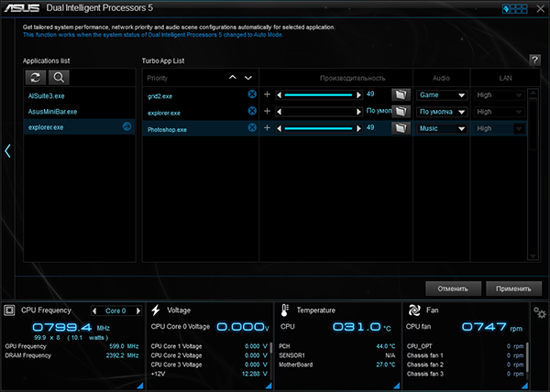Open Audio dropdown for grid2.exe (Game)
550x392 pixels.
point(442,95)
